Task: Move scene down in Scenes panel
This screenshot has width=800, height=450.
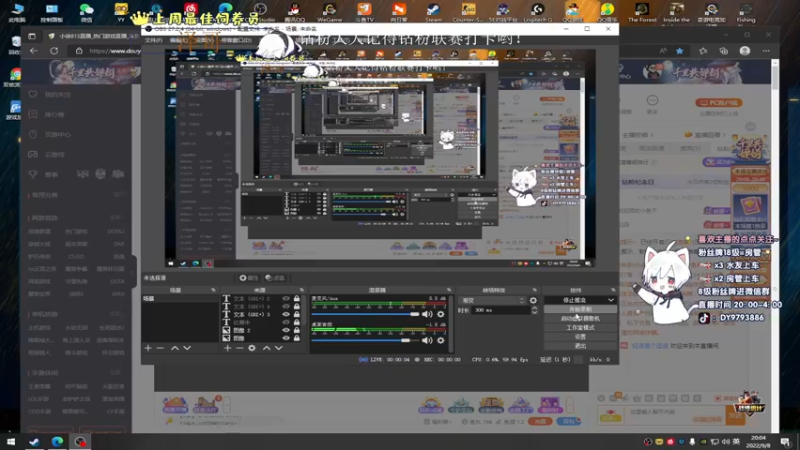Action: tap(187, 348)
